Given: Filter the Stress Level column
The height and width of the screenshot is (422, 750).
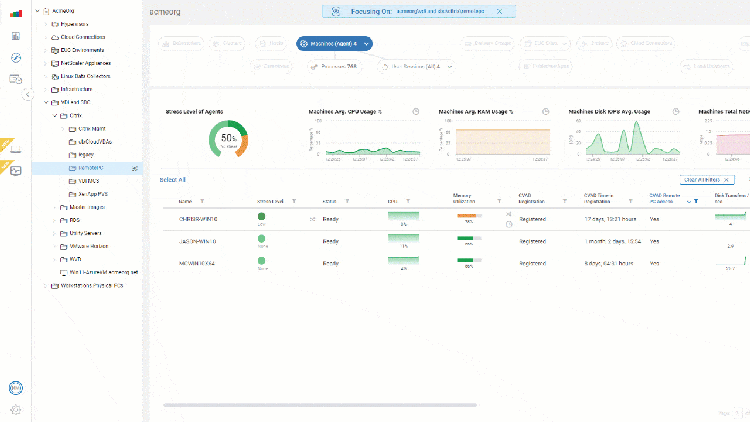Looking at the screenshot, I should (294, 201).
